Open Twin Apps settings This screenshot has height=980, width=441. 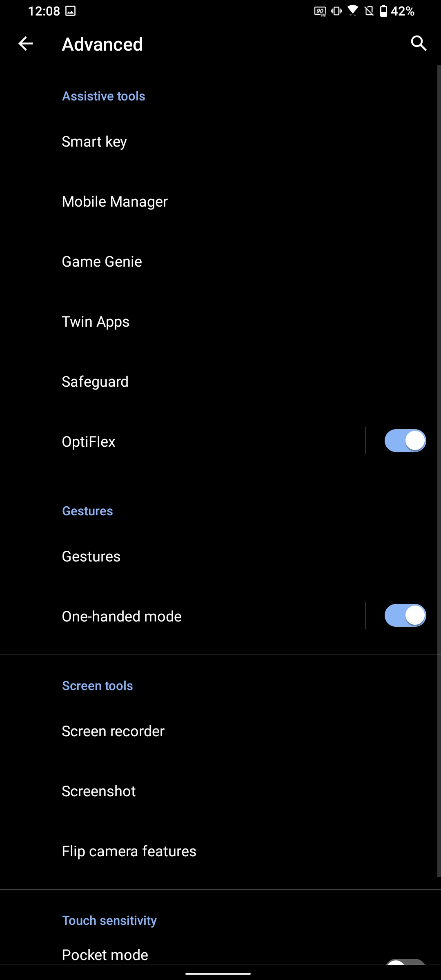pos(96,322)
